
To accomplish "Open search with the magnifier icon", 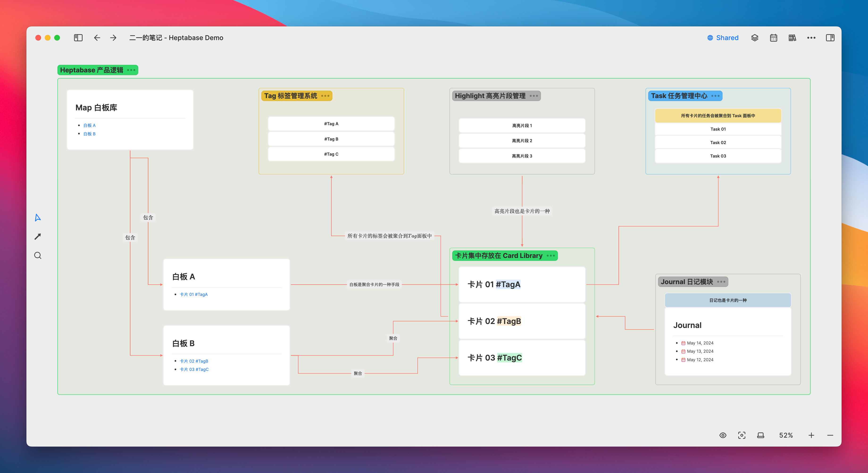I will tap(38, 255).
